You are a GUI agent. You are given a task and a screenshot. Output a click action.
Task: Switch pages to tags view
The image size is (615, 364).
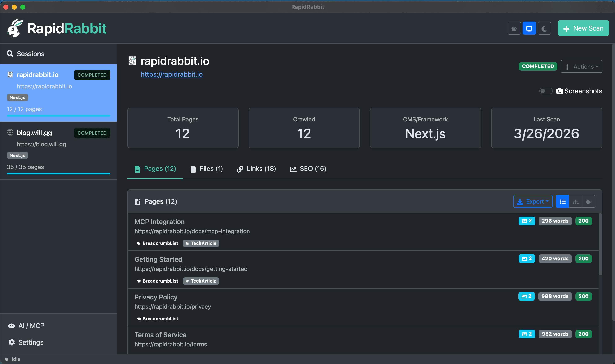589,201
